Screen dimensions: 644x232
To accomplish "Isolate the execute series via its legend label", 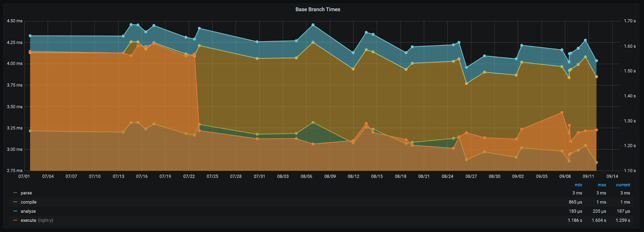I will pyautogui.click(x=28, y=220).
